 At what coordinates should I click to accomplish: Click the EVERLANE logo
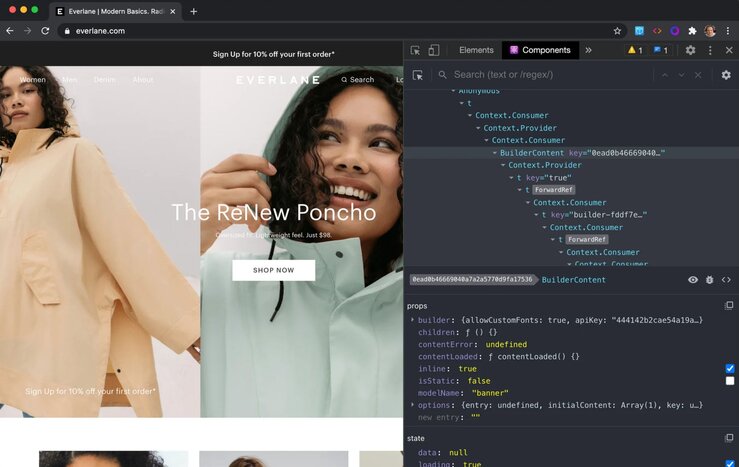click(x=278, y=80)
